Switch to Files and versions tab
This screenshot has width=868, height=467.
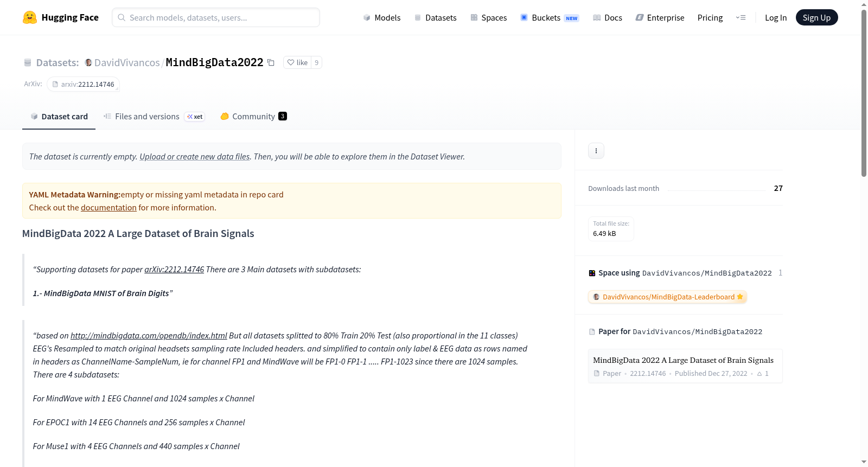click(154, 117)
